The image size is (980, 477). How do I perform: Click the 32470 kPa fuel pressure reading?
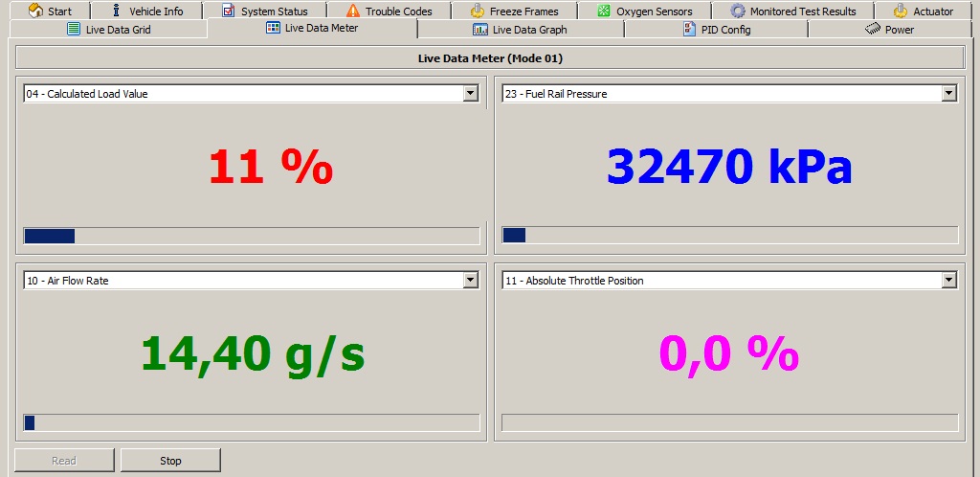728,168
